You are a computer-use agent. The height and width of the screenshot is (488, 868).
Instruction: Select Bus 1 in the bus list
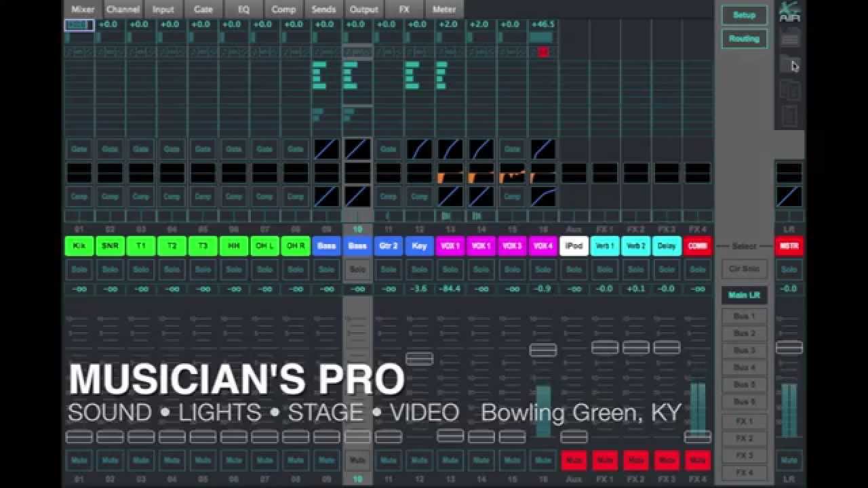tap(744, 316)
